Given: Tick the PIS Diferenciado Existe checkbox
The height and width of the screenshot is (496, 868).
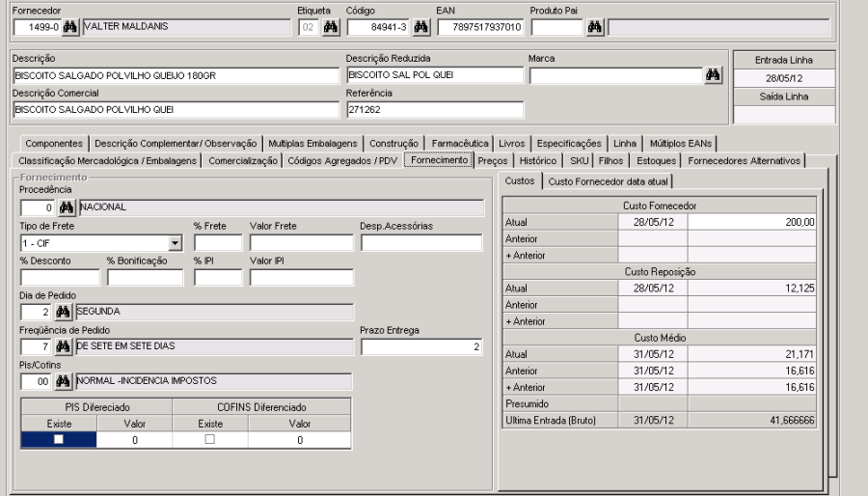Looking at the screenshot, I should click(x=59, y=439).
